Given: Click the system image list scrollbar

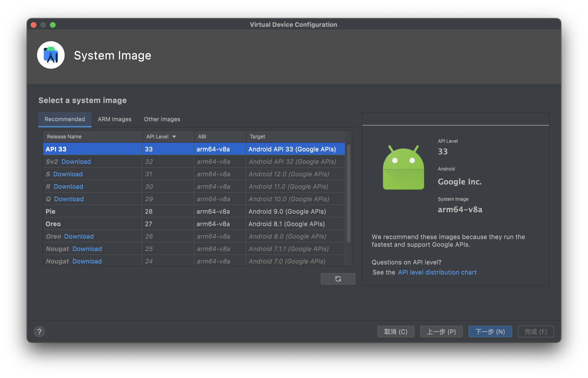Looking at the screenshot, I should [348, 193].
